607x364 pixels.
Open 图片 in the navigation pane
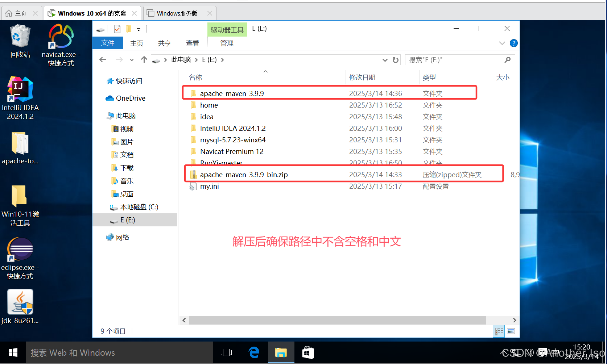(123, 142)
